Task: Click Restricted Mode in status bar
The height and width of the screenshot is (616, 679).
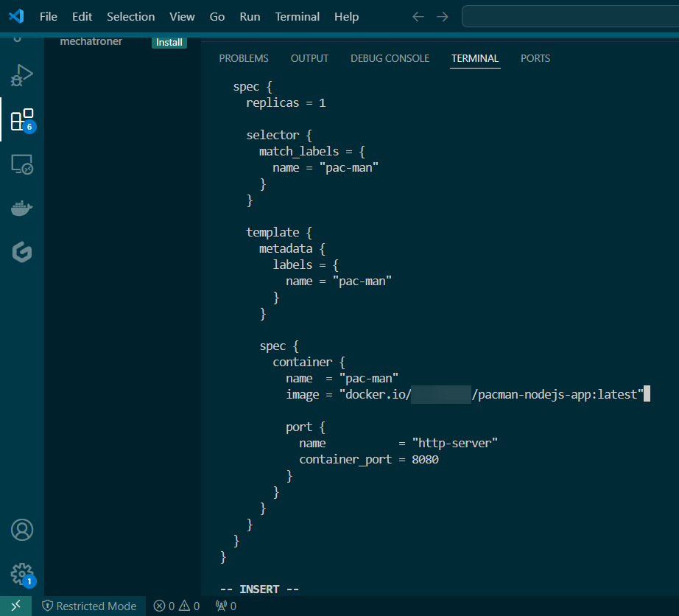Action: 89,606
